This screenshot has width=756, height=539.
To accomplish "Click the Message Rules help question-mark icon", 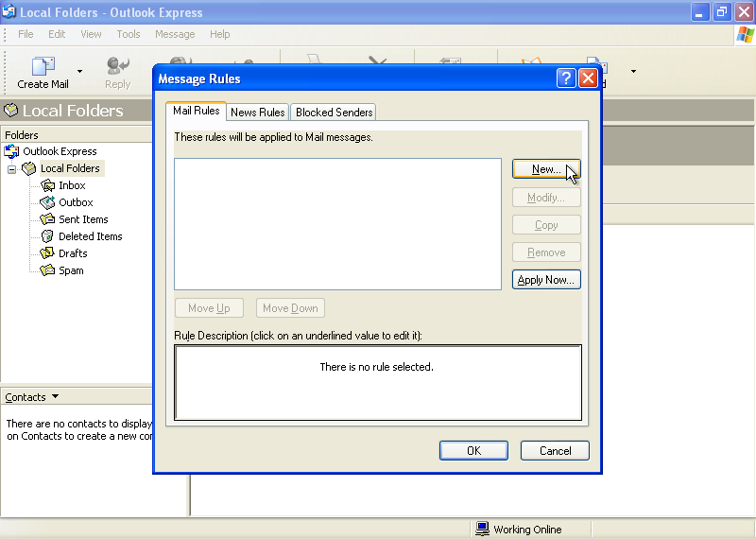I will click(566, 78).
